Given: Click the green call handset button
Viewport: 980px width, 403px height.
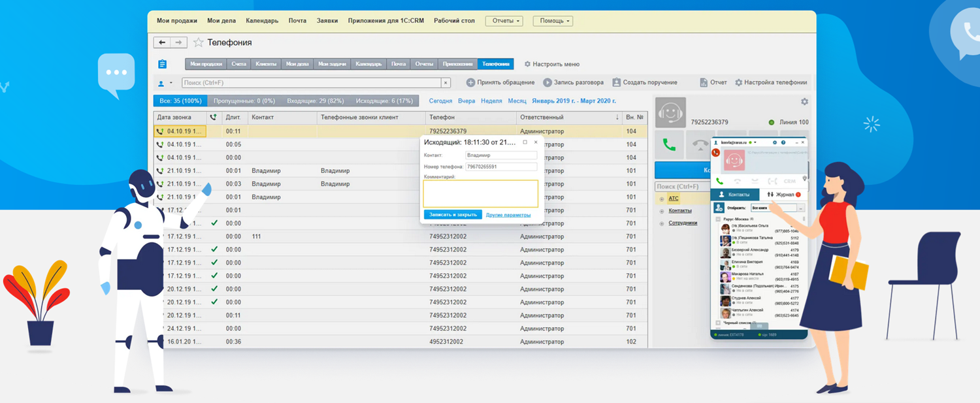Looking at the screenshot, I should click(669, 145).
